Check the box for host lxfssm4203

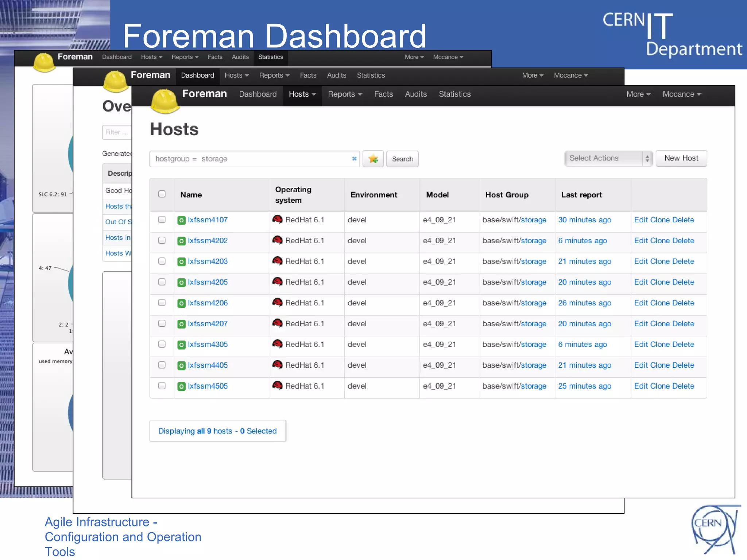162,261
